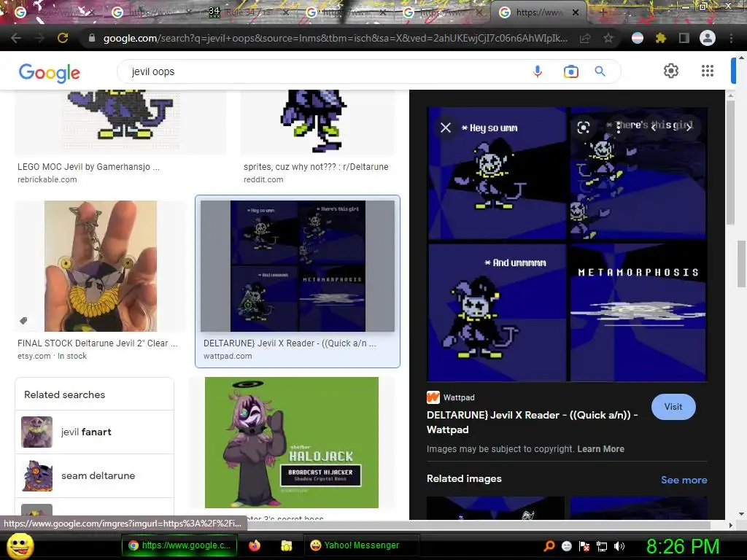Click the URL address bar
This screenshot has height=560, width=747.
335,38
